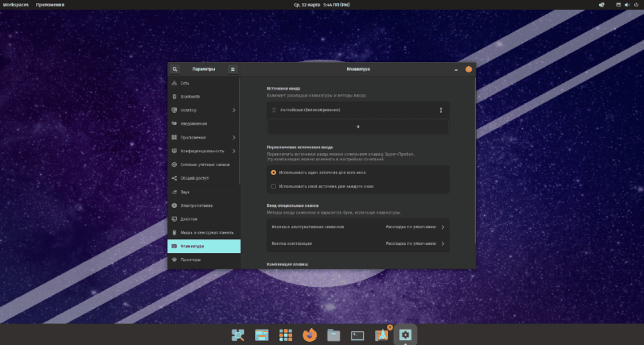Open the date and time menu

tap(321, 5)
